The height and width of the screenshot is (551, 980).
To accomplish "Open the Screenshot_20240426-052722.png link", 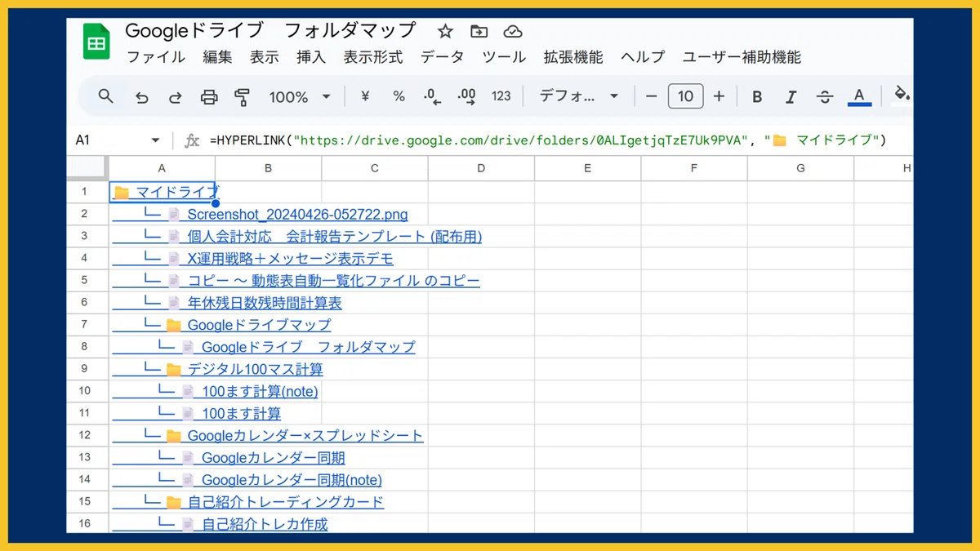I will pos(297,215).
